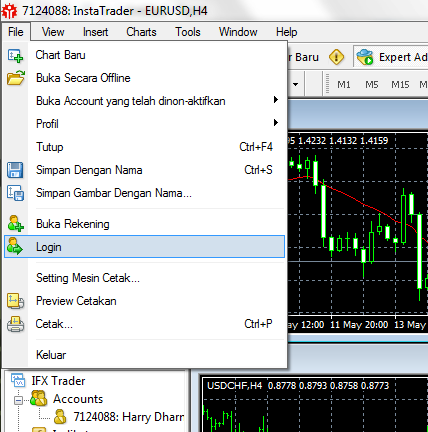Click the Expert Advisors toolbar icon
The image size is (428, 432).
364,57
